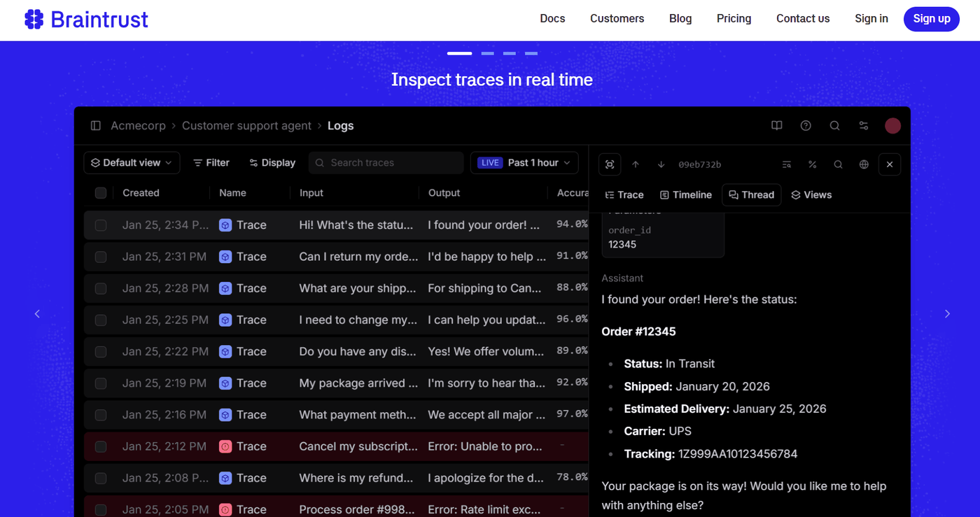Switch to the Timeline tab
The height and width of the screenshot is (517, 980).
(686, 195)
